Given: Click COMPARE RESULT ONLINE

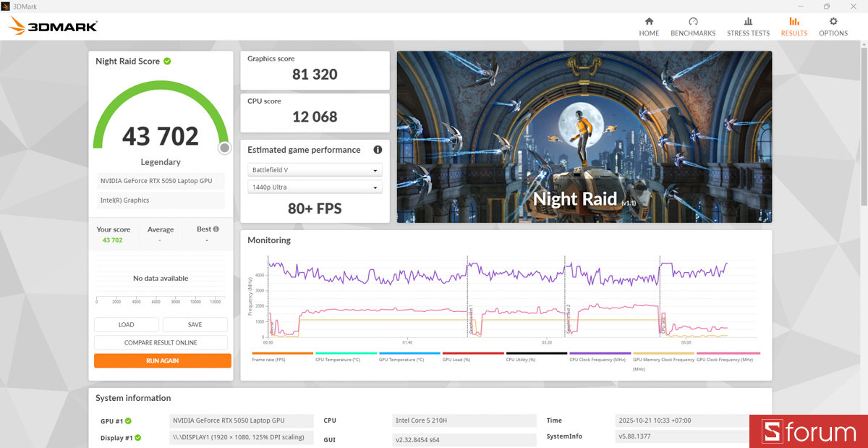Looking at the screenshot, I should tap(161, 342).
